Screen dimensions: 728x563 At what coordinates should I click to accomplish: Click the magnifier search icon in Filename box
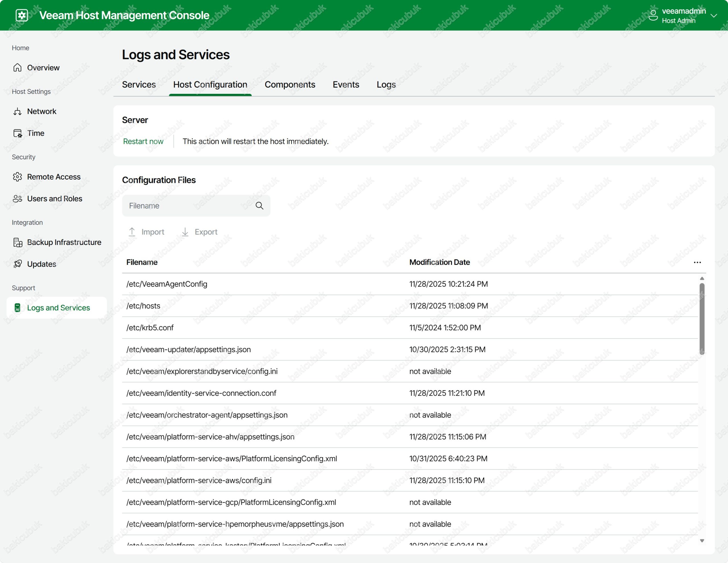(259, 206)
